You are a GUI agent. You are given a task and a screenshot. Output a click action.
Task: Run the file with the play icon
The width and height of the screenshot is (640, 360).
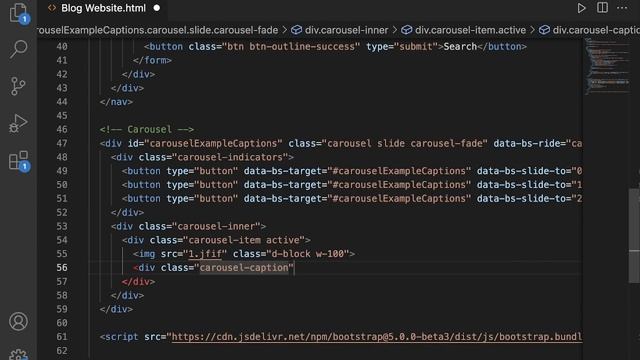pos(581,8)
